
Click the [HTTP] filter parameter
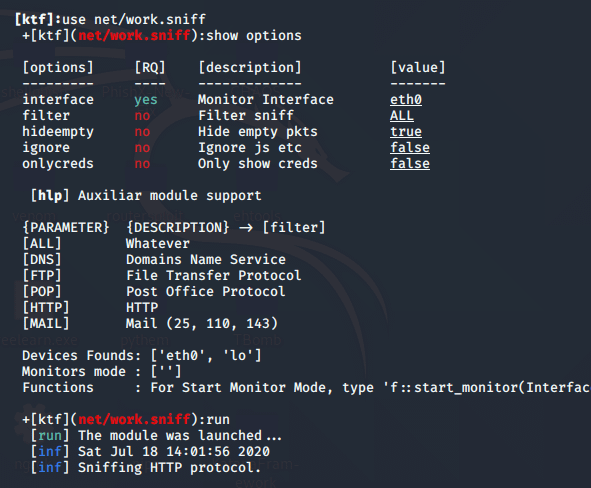(46, 307)
